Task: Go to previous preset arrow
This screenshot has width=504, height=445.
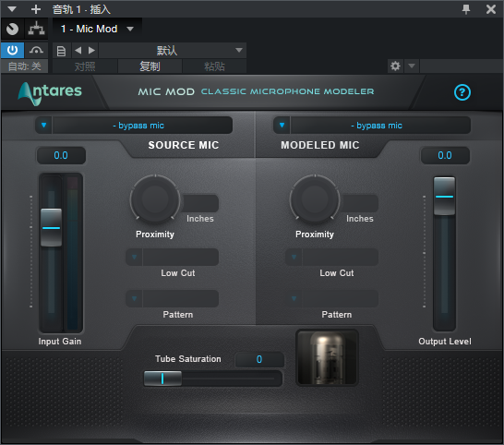Action: click(x=78, y=51)
